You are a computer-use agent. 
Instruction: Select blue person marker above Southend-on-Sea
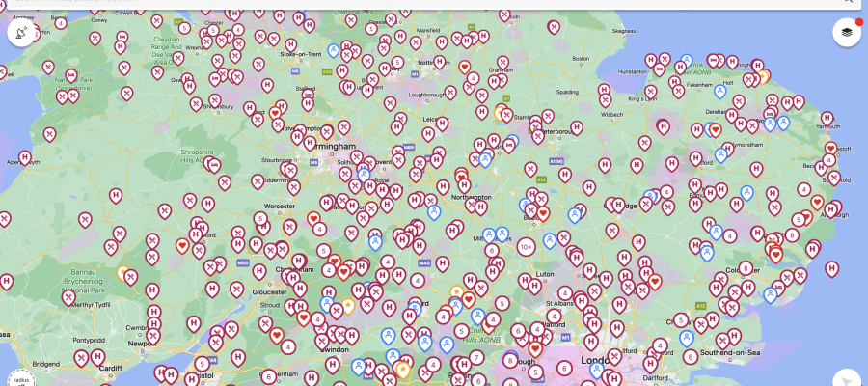coord(687,338)
